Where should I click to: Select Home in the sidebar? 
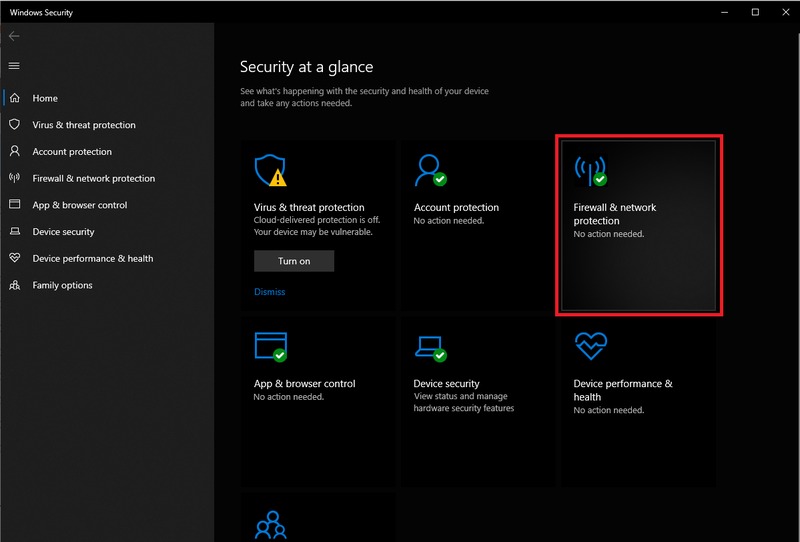tap(45, 98)
